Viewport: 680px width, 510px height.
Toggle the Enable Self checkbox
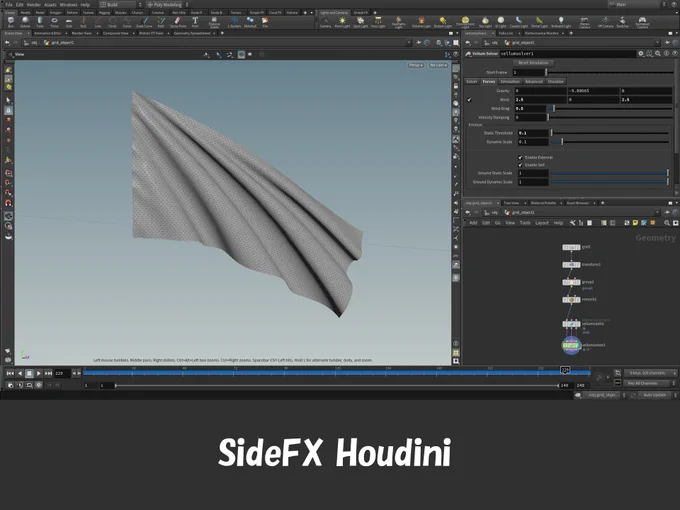(520, 165)
